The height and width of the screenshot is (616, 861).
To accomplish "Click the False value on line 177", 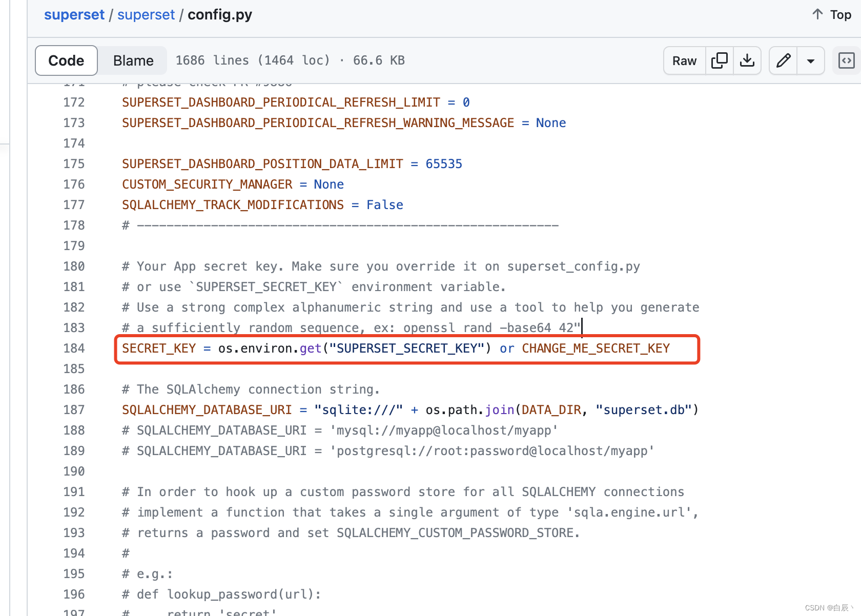I will click(385, 205).
